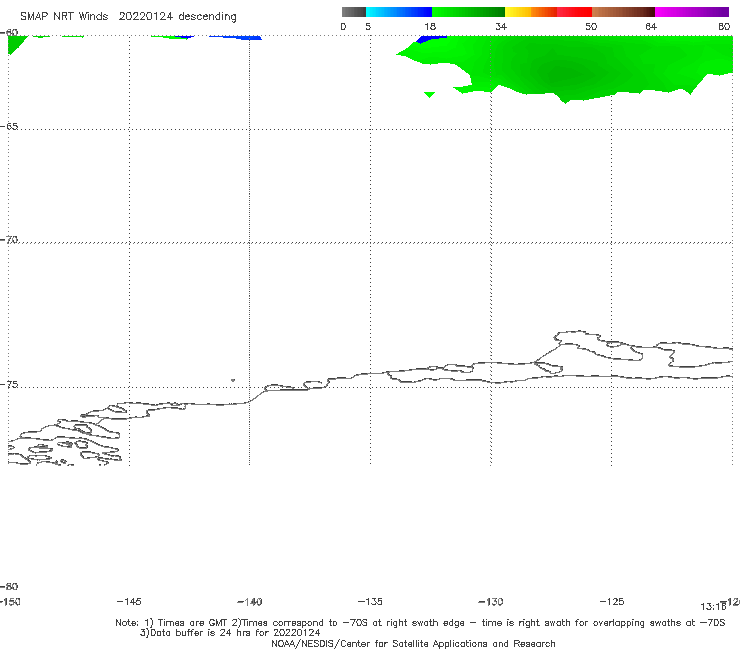The height and width of the screenshot is (650, 740).
Task: Click the yellow-orange segment of the color bar
Action: coord(531,12)
